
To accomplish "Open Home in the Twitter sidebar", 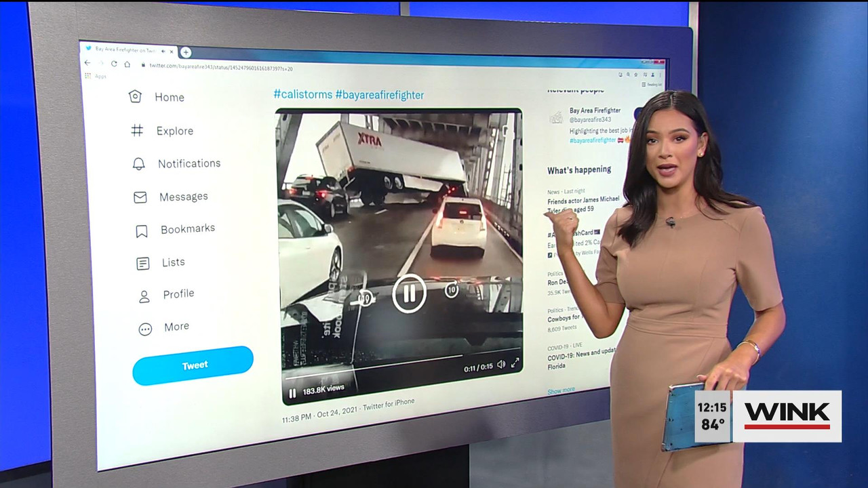I will click(x=157, y=97).
